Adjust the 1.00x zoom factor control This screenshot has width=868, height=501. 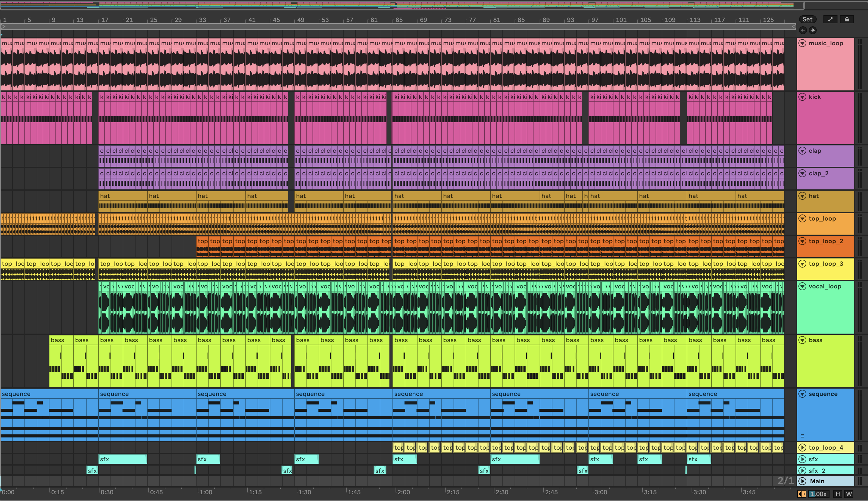point(818,494)
